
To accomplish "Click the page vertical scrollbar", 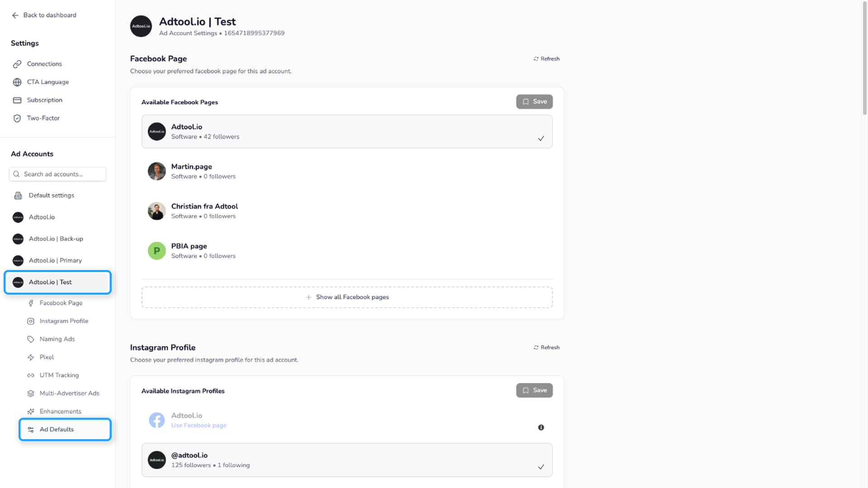I will tap(864, 59).
